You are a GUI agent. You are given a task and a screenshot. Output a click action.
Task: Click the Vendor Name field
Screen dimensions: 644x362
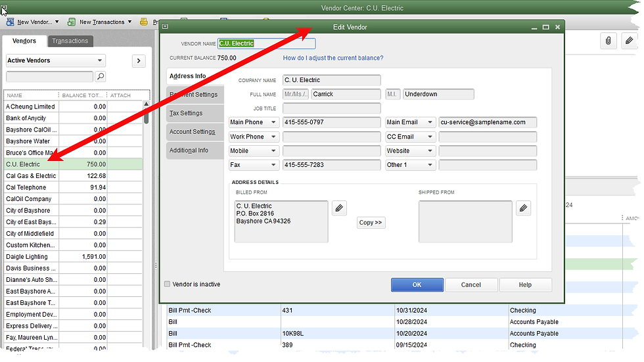tap(267, 43)
